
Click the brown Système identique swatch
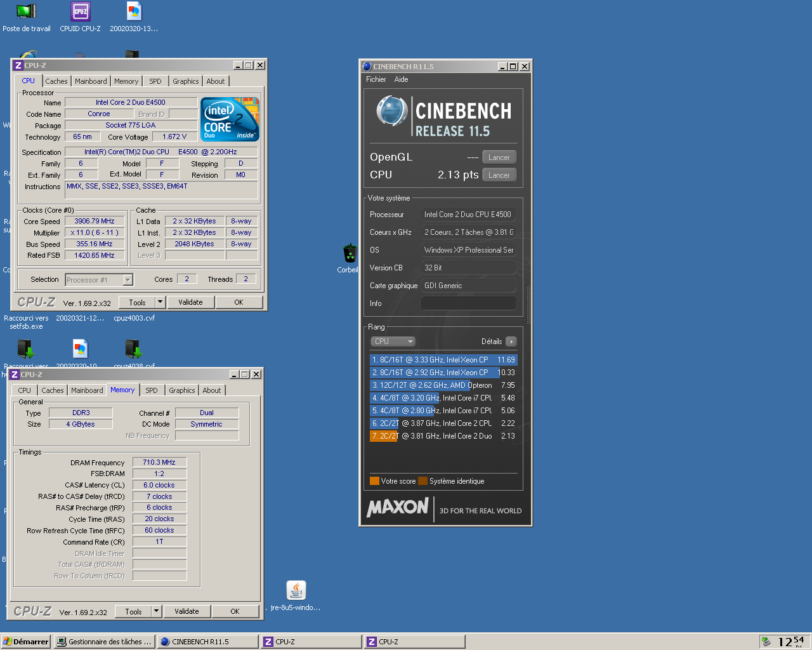point(422,481)
